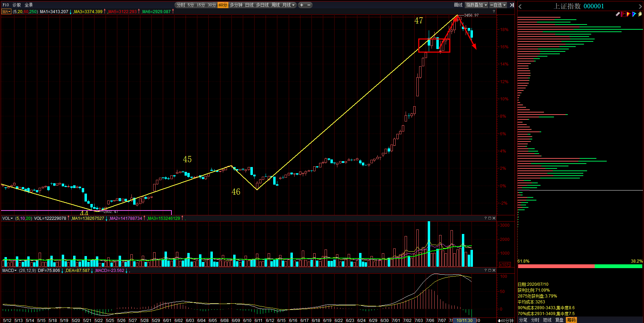The image size is (644, 323).
Task: Click the zoom out minus button
Action: tap(309, 5)
